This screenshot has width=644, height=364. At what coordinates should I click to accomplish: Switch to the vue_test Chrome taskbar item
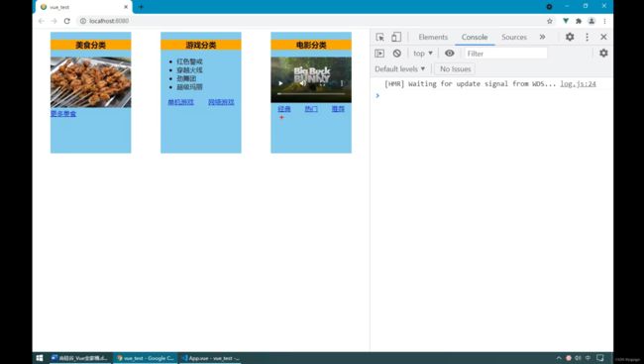[146, 358]
